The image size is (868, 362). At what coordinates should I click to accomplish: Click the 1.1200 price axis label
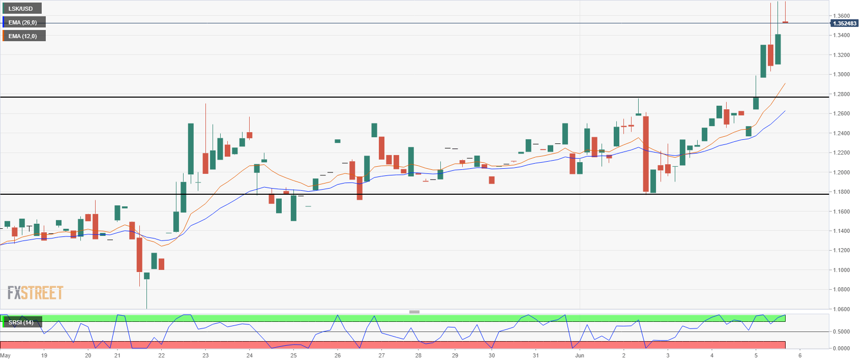pyautogui.click(x=841, y=251)
